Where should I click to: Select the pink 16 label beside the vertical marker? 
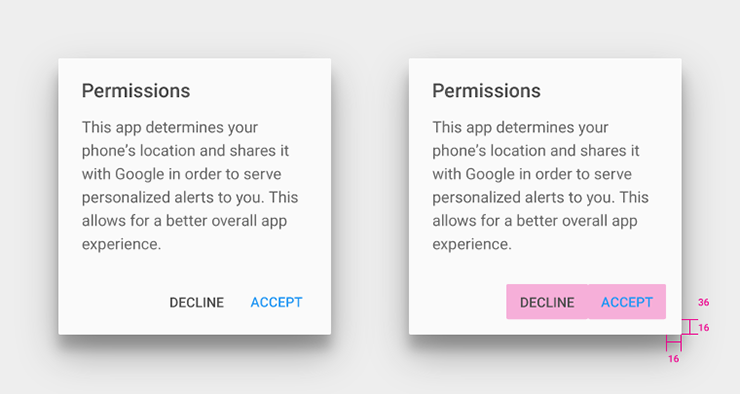click(x=704, y=327)
